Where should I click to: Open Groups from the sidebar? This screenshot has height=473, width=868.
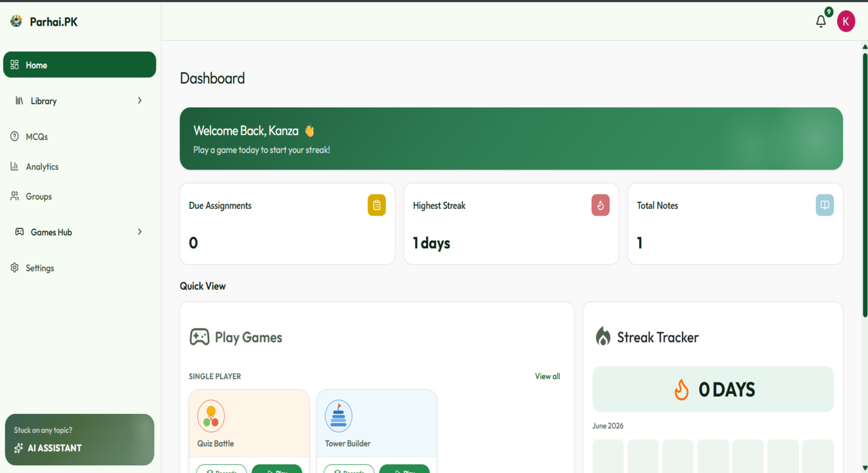pyautogui.click(x=80, y=196)
